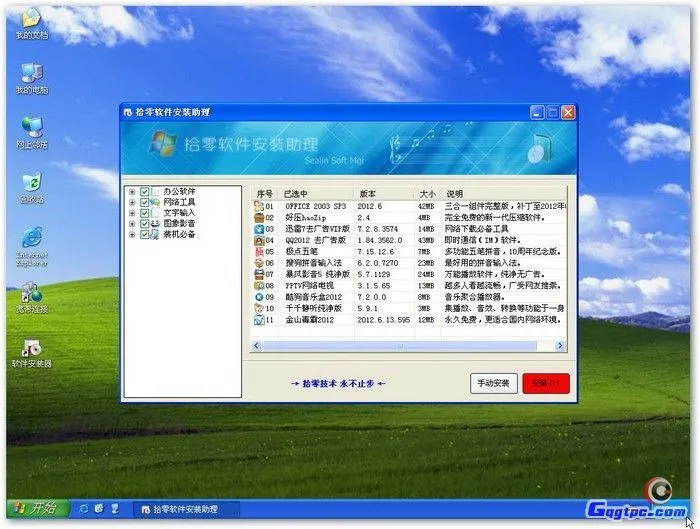Uncheck the 文字输入 checkbox
Image resolution: width=700 pixels, height=529 pixels.
click(144, 213)
